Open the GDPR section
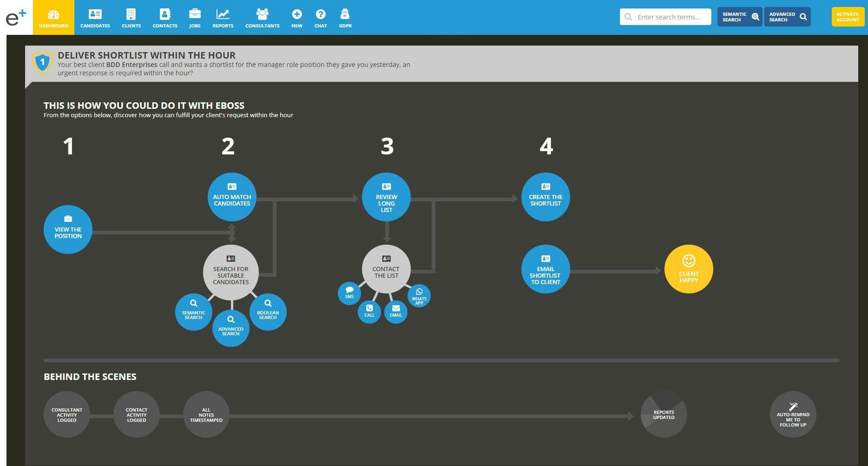This screenshot has width=868, height=466. point(345,17)
